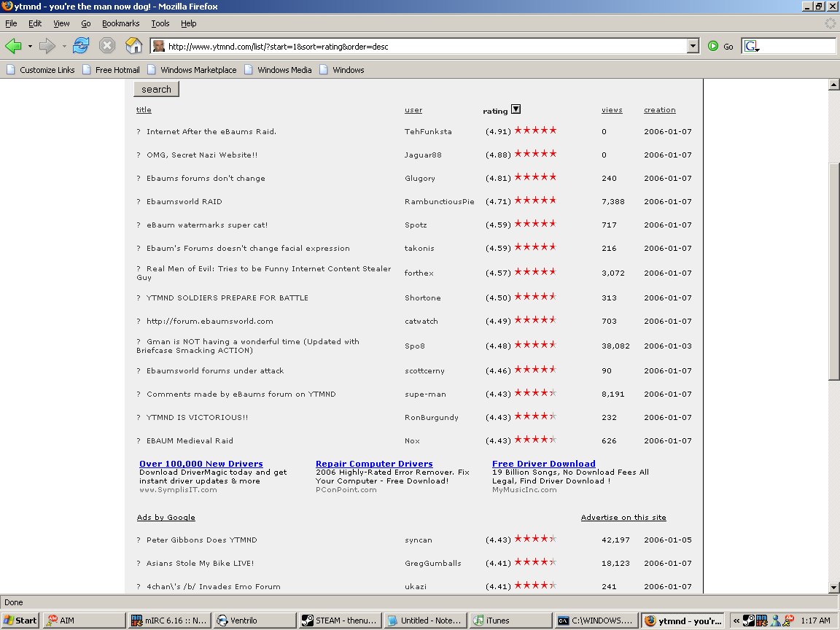Open the Bookmarks menu
840x630 pixels.
pos(119,23)
